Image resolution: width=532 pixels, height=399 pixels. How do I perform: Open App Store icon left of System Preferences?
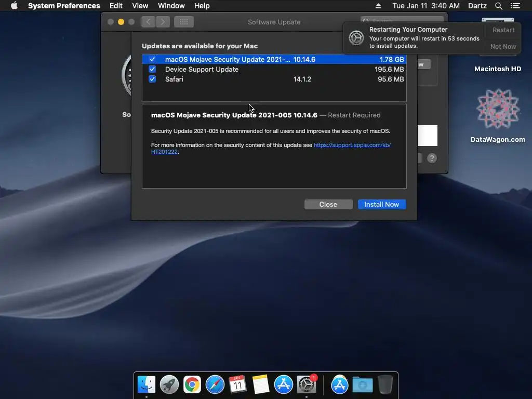283,384
